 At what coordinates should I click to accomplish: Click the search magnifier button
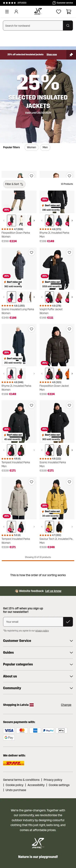click(x=68, y=26)
